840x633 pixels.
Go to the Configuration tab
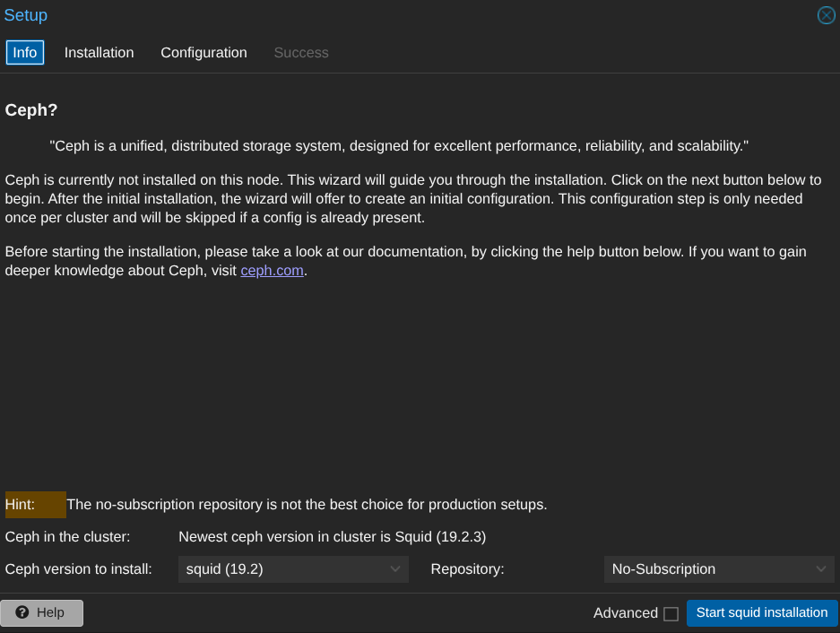[204, 53]
